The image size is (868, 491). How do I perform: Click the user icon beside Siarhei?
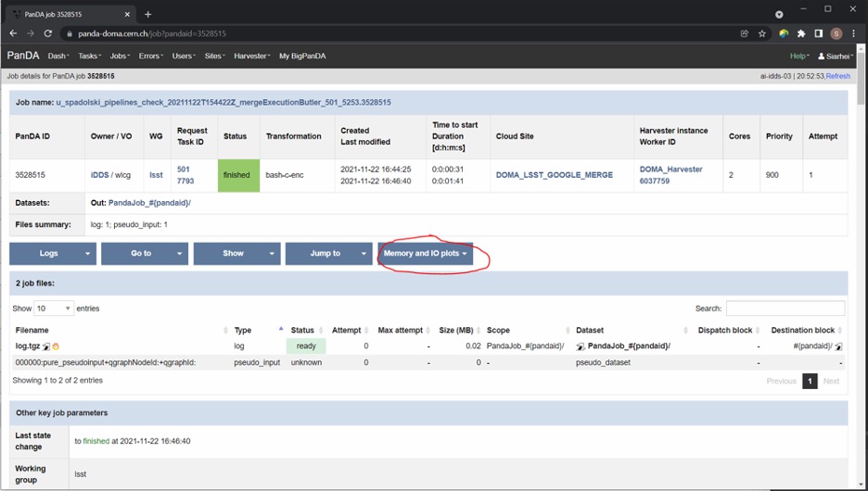822,56
